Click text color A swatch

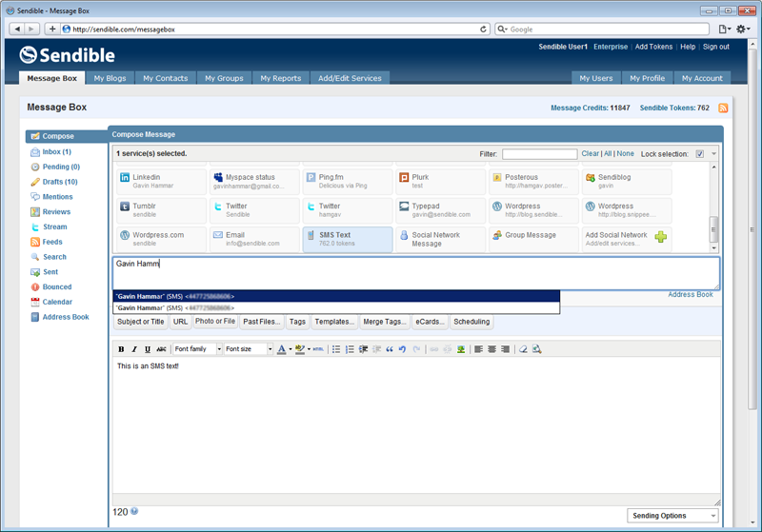tap(281, 349)
